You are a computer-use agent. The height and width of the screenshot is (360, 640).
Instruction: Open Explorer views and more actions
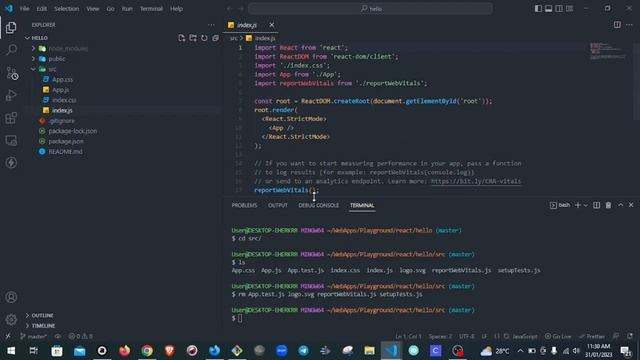click(211, 25)
